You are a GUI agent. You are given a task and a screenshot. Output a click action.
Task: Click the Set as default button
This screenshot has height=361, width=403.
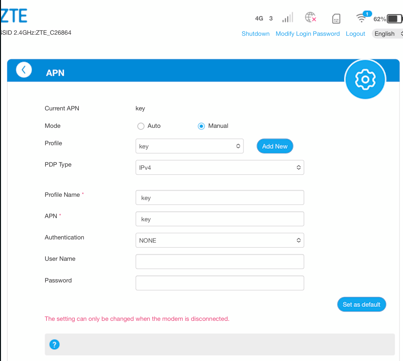361,304
